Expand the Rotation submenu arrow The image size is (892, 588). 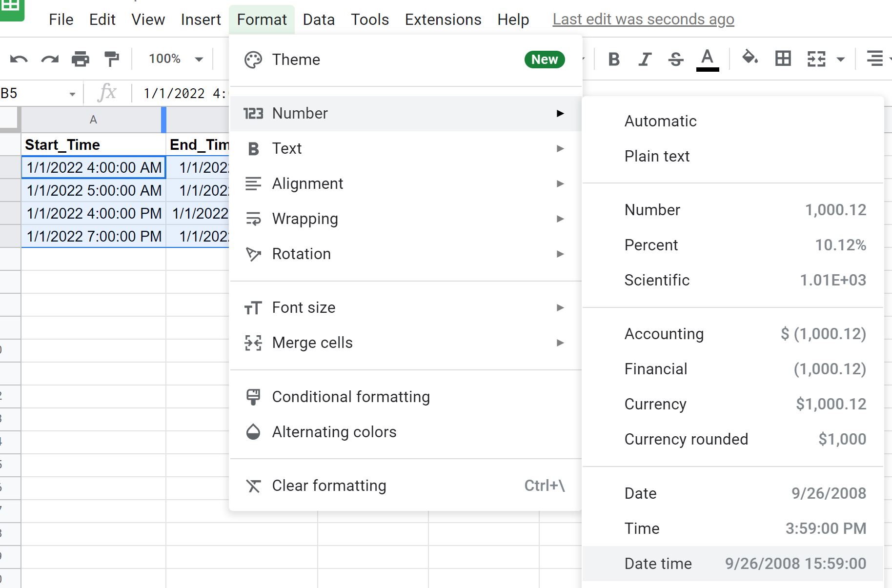tap(560, 254)
